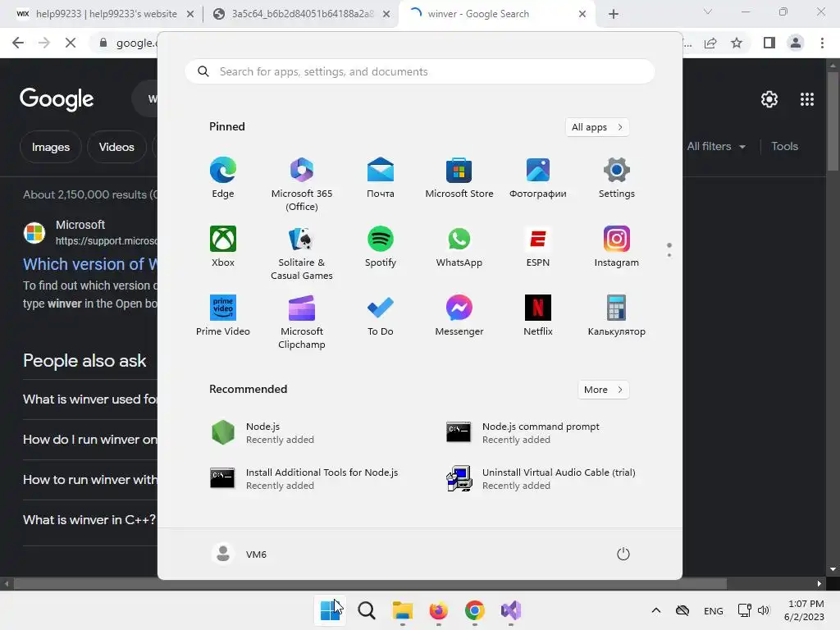Launch Messenger from Pinned
The image size is (840, 630).
[459, 316]
